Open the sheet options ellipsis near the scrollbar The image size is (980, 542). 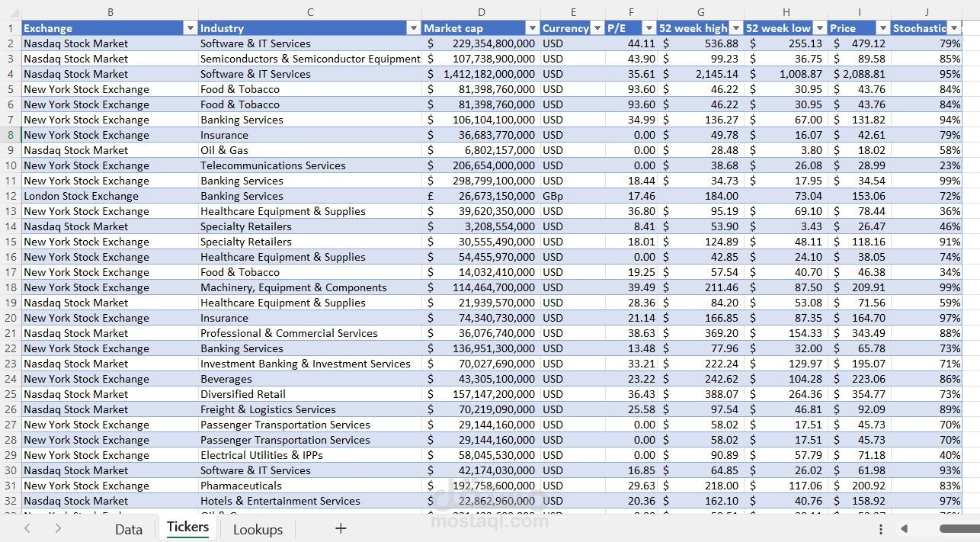(880, 528)
